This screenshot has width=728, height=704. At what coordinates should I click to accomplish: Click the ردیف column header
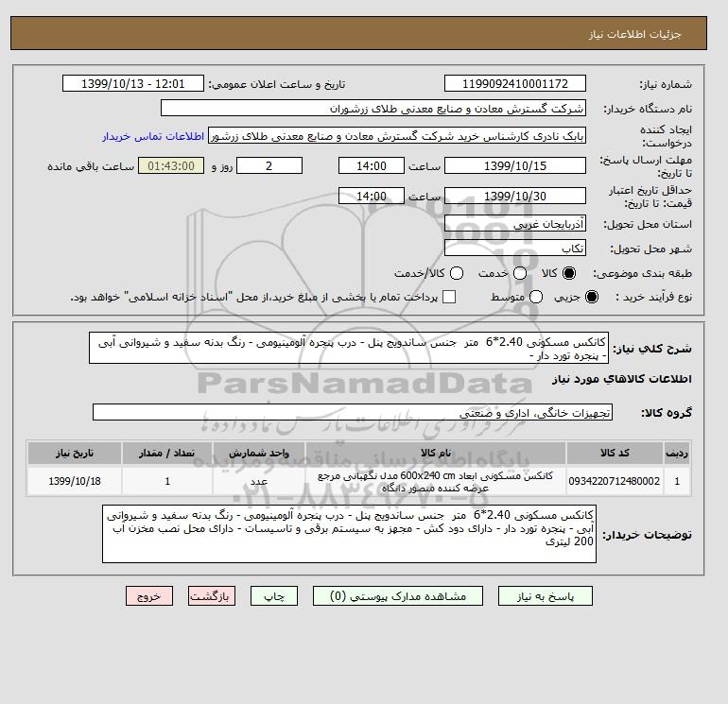pos(677,454)
